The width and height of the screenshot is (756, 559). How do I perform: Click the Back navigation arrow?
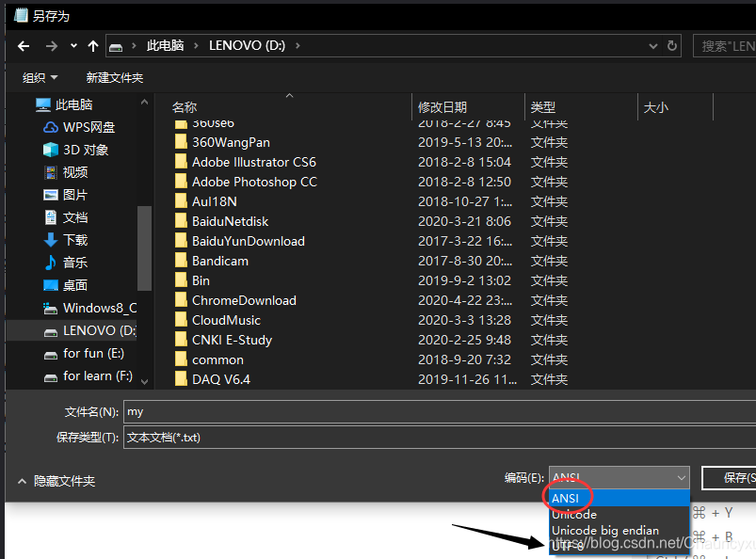[24, 46]
